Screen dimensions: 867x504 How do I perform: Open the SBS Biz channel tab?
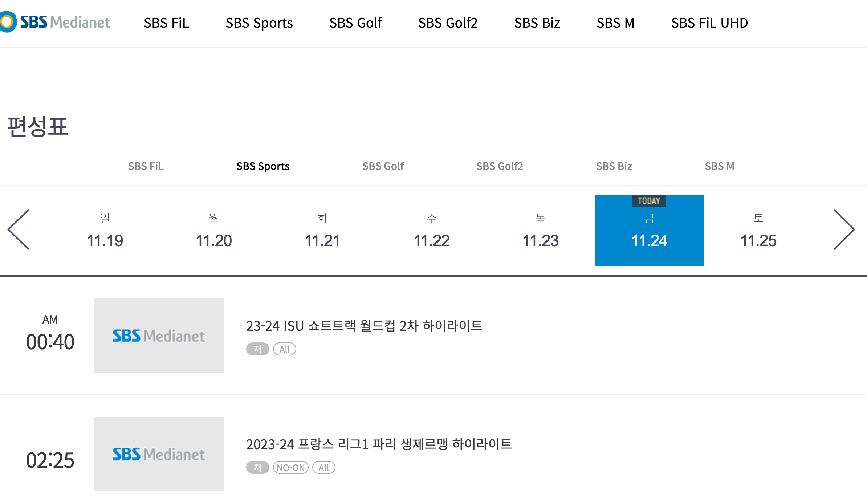pos(614,166)
